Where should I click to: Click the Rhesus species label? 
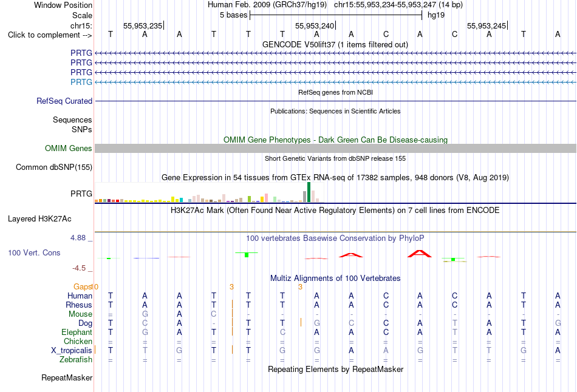point(79,305)
